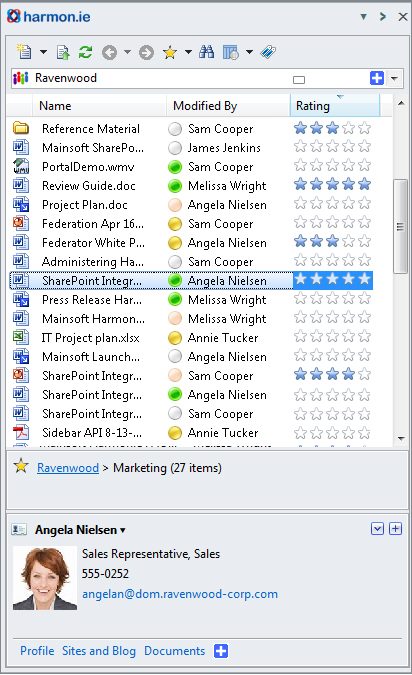The image size is (412, 675).
Task: Click the views toolbar icon
Action: [231, 53]
